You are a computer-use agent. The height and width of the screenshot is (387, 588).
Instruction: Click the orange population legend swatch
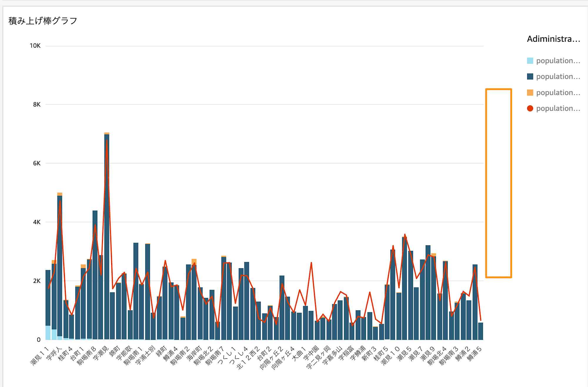pos(530,93)
